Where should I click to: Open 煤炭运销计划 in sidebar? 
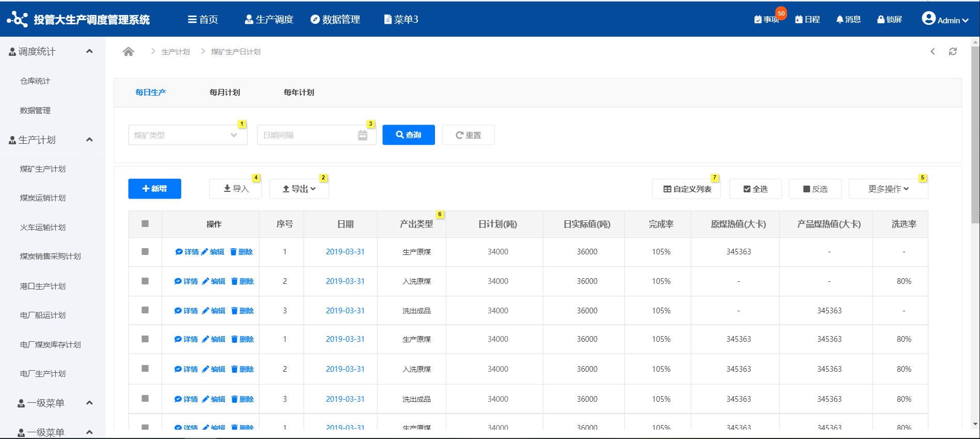43,198
